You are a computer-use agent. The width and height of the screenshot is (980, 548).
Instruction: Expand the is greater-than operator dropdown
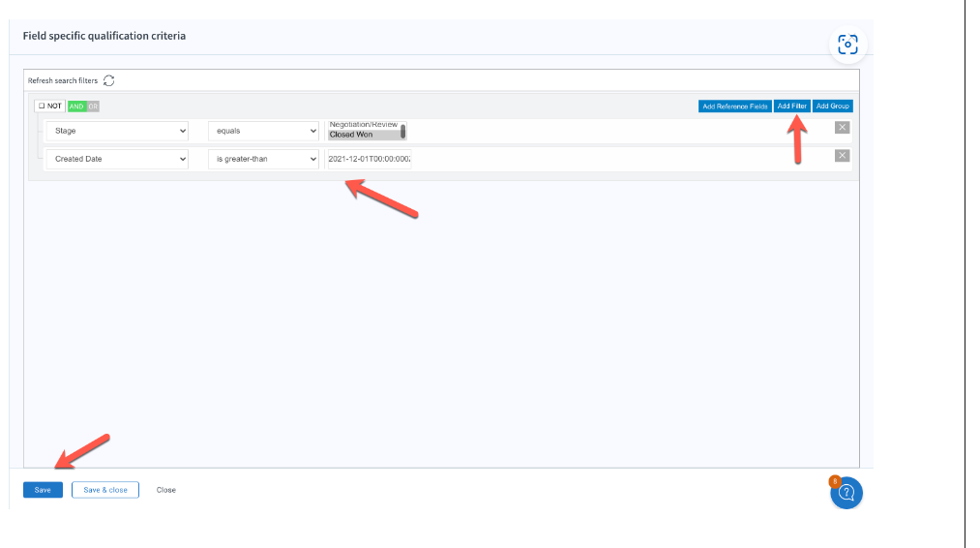[x=263, y=159]
